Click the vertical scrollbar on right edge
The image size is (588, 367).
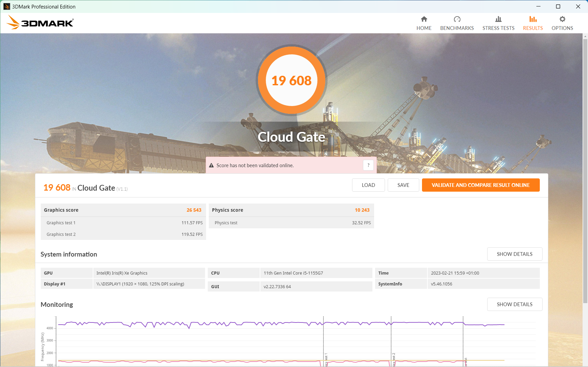pos(585,170)
